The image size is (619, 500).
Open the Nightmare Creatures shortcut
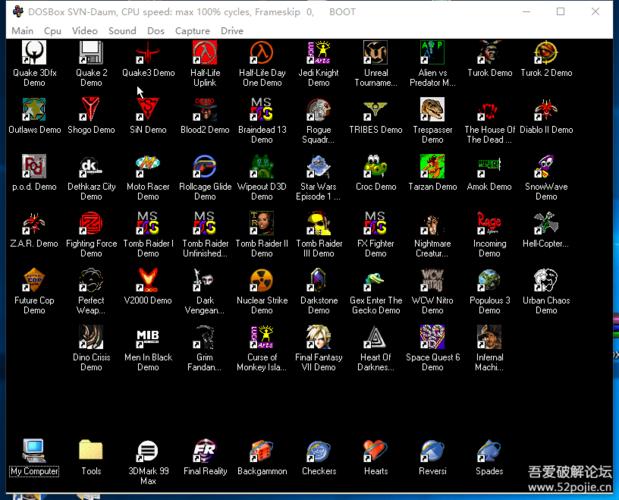click(432, 223)
